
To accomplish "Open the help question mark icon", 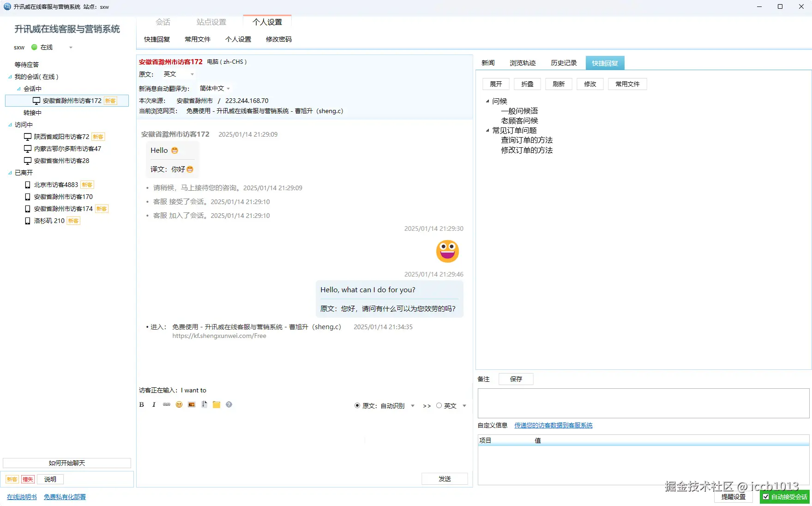I will (x=229, y=405).
